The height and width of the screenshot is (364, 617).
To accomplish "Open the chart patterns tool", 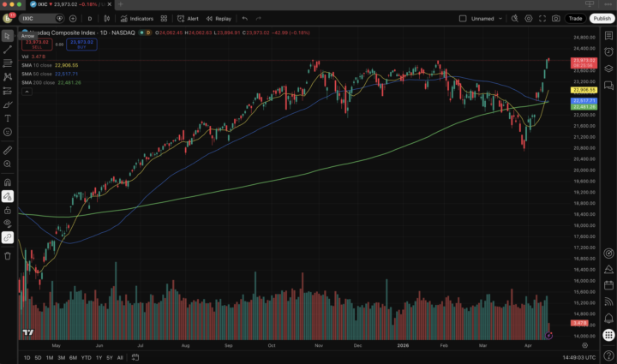I will [8, 77].
